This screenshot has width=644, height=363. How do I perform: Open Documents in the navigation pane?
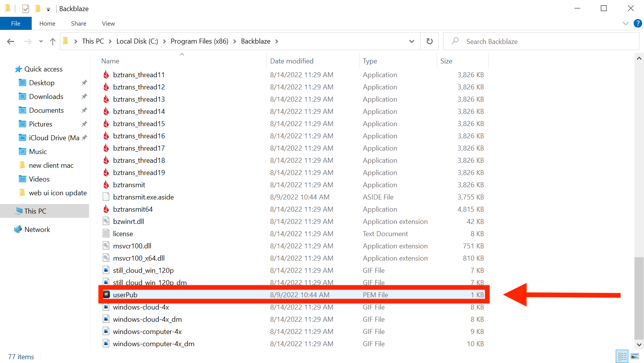(46, 110)
